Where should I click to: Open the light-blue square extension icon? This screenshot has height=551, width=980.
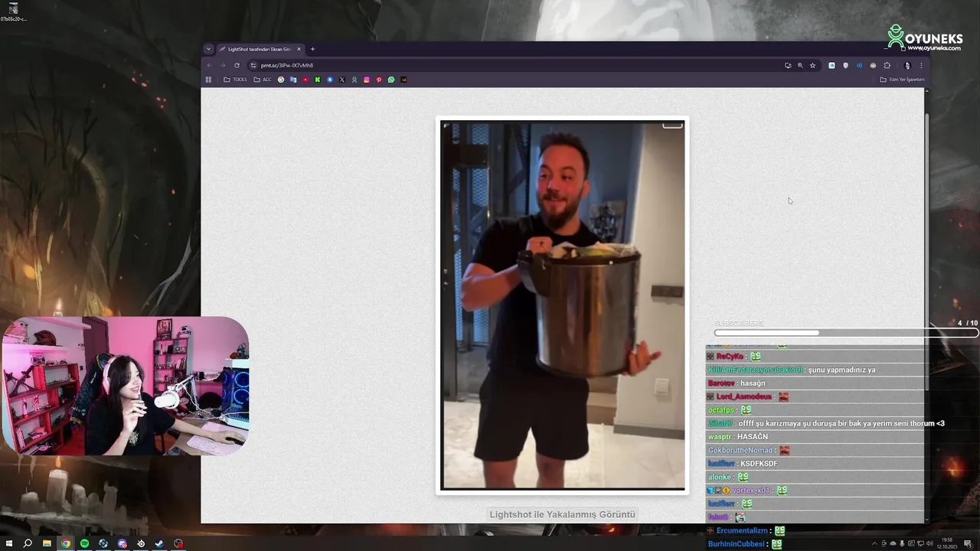(x=832, y=65)
